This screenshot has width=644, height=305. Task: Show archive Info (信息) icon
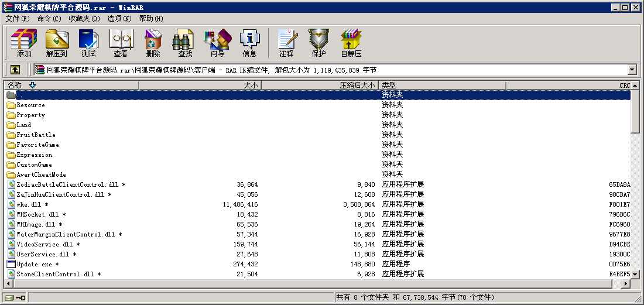(x=250, y=43)
